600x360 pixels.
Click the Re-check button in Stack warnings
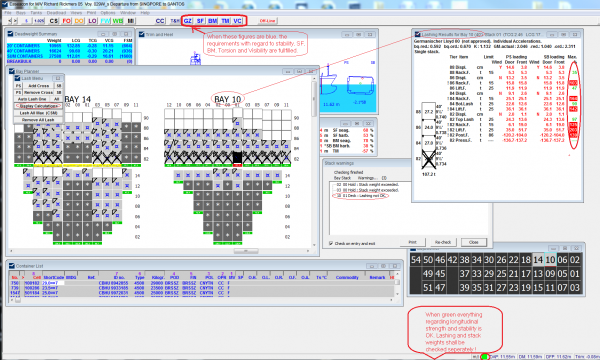(443, 242)
